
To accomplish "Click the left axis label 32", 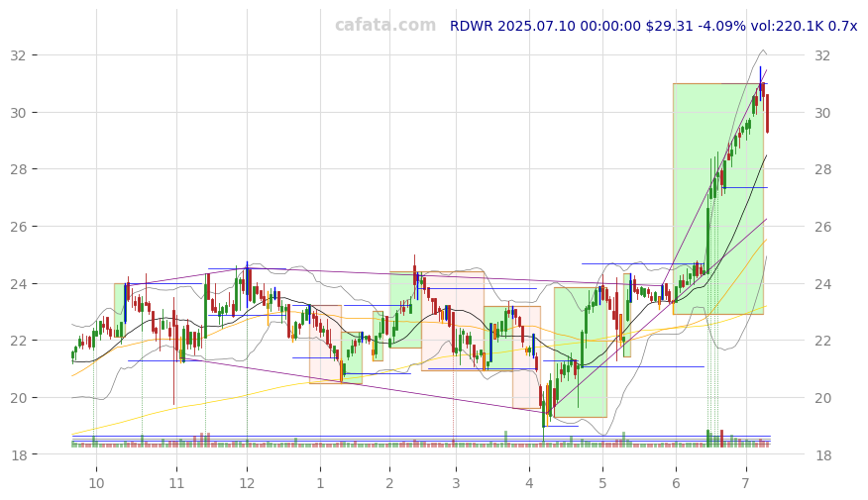I will click(18, 55).
